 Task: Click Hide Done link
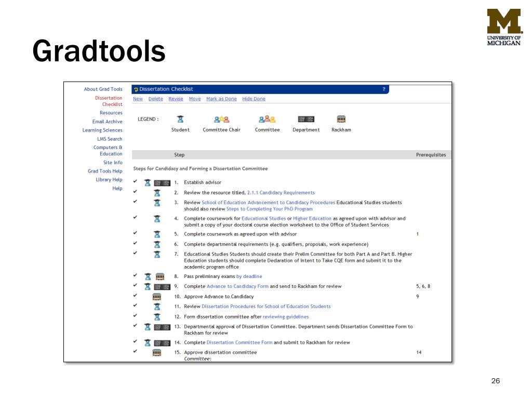[x=254, y=99]
